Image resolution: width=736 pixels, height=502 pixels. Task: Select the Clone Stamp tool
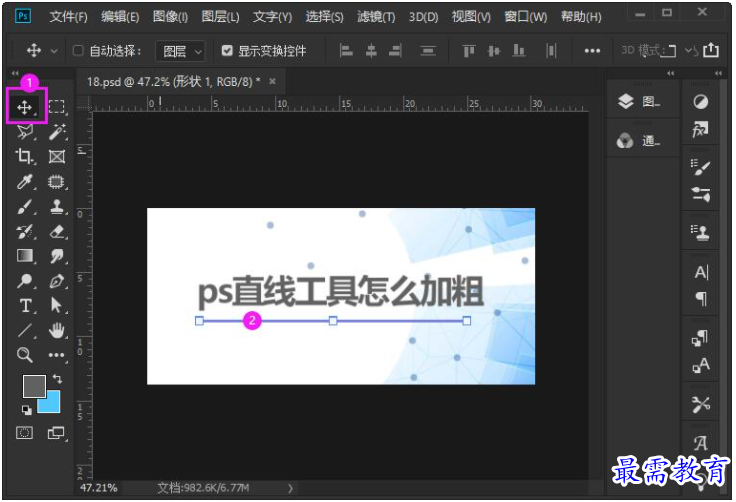(57, 207)
